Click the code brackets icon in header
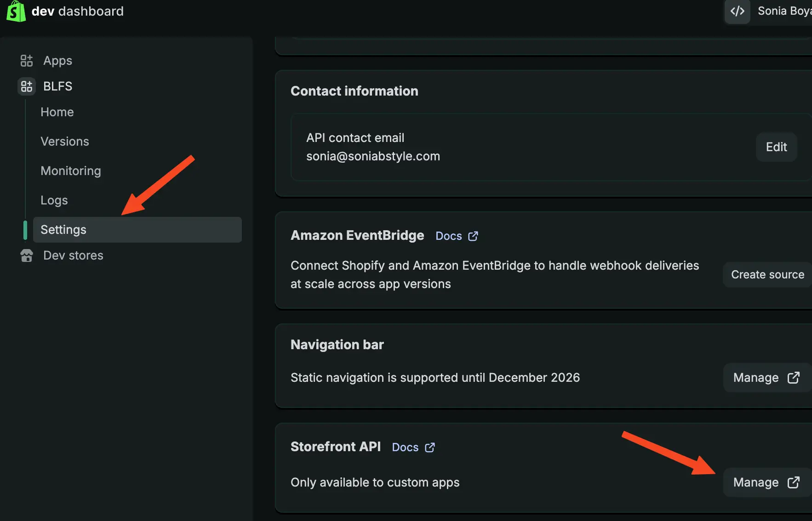 (x=737, y=11)
